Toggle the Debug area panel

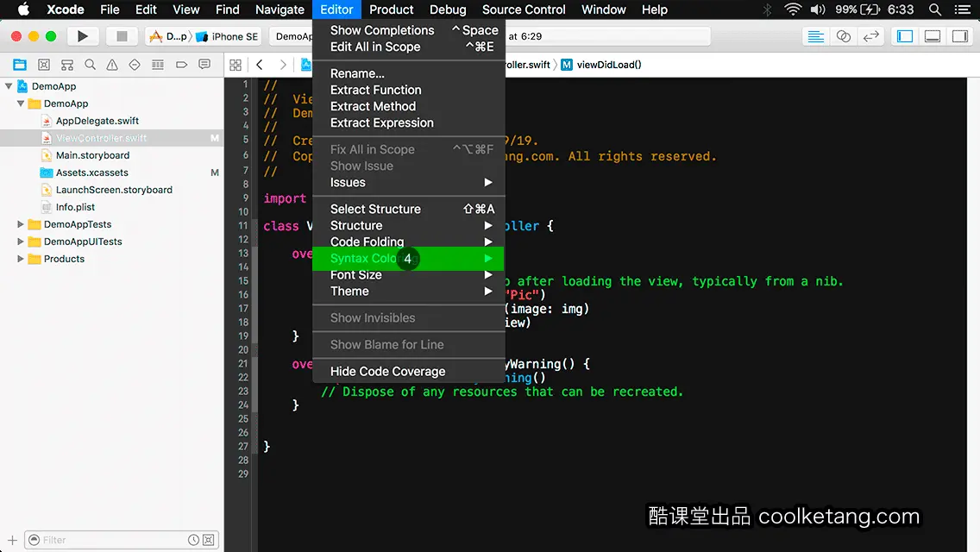click(933, 36)
